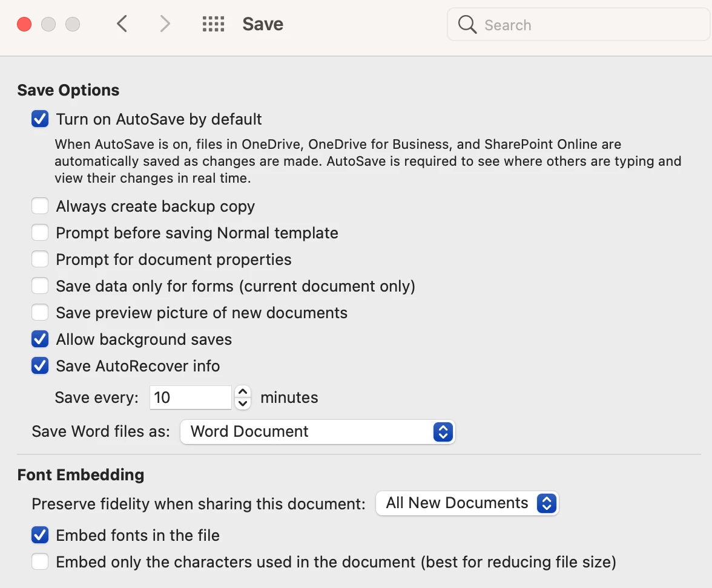Open the Preserve fidelity All New Documents dropdown
This screenshot has height=588, width=712.
click(467, 503)
